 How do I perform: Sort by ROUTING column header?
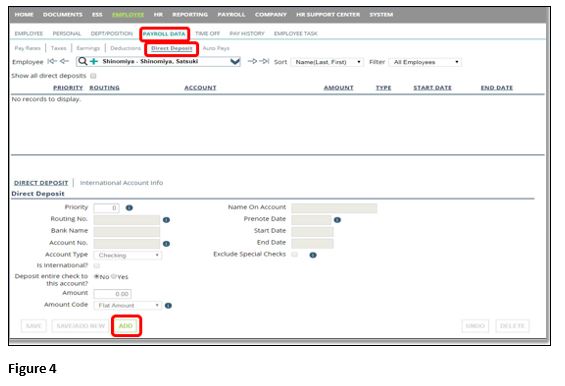pyautogui.click(x=104, y=88)
